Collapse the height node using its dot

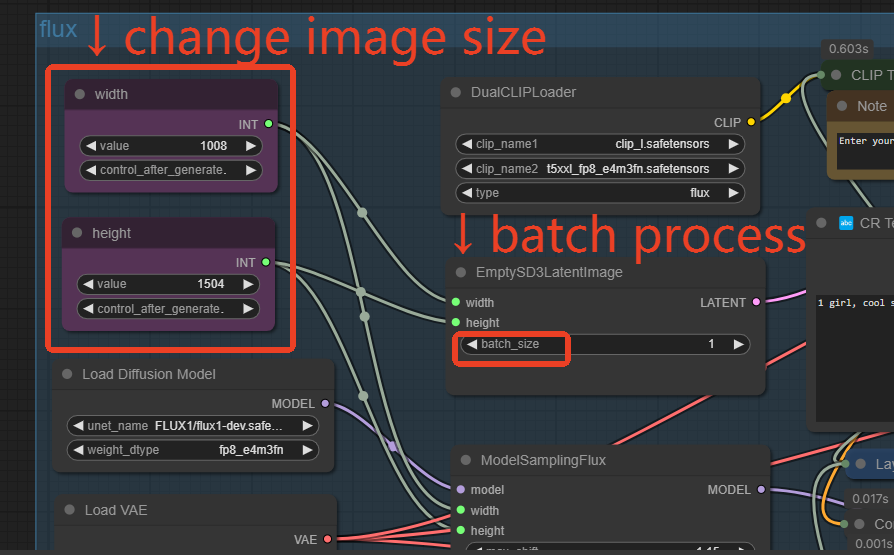click(x=77, y=233)
